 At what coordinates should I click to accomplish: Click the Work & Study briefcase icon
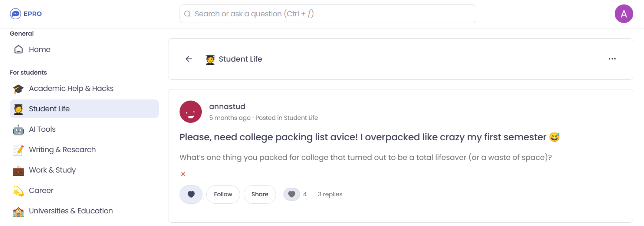click(x=18, y=170)
